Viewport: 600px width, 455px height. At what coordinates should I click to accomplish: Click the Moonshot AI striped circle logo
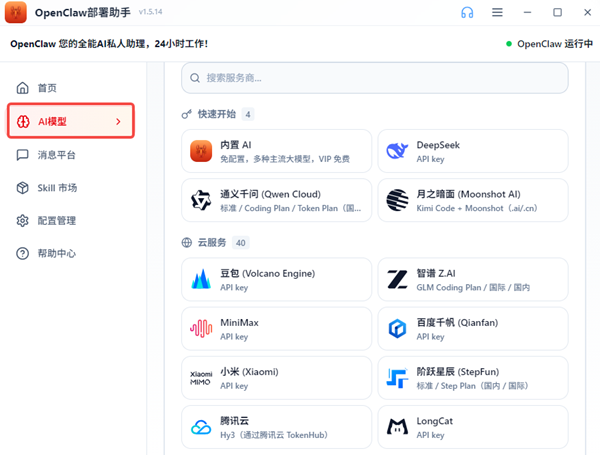tap(397, 200)
